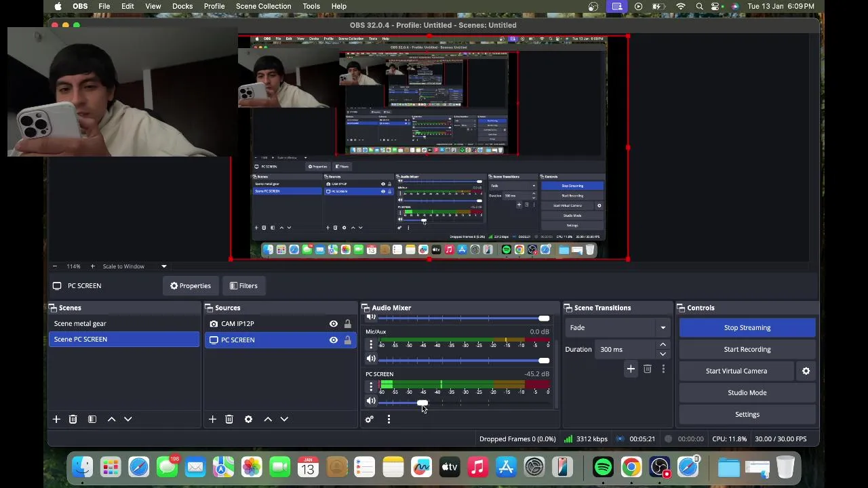
Task: Launch System Settings from the dock
Action: [x=534, y=467]
